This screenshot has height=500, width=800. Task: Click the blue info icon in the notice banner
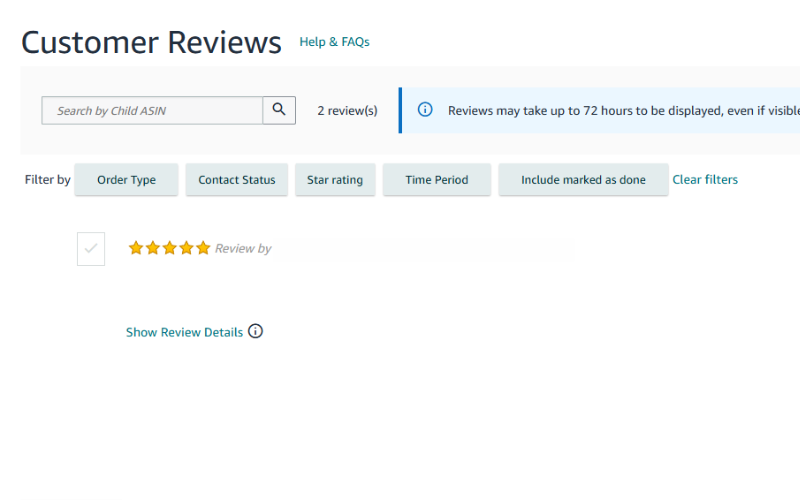tap(425, 110)
